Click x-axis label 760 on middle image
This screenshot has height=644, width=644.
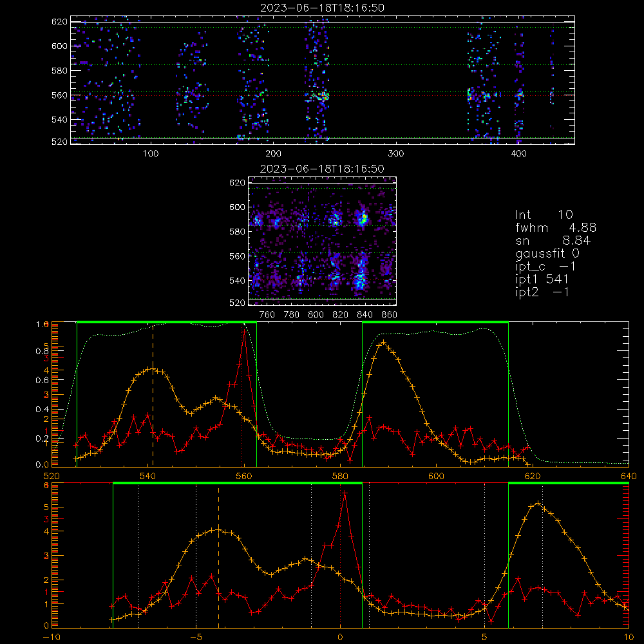267,315
